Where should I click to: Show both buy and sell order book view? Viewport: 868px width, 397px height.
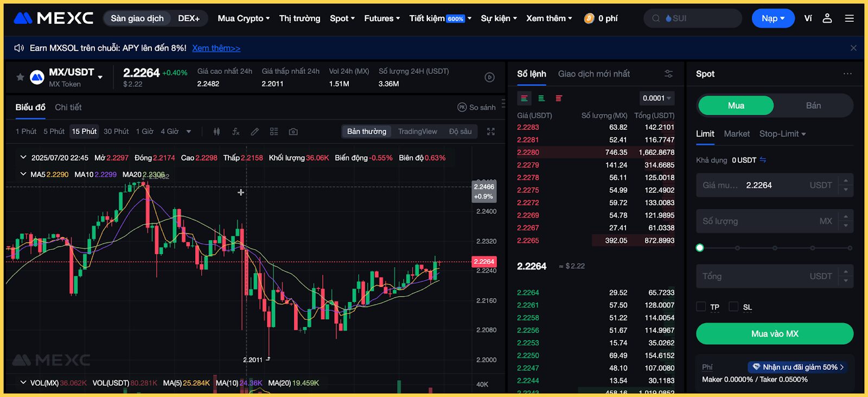pos(524,98)
